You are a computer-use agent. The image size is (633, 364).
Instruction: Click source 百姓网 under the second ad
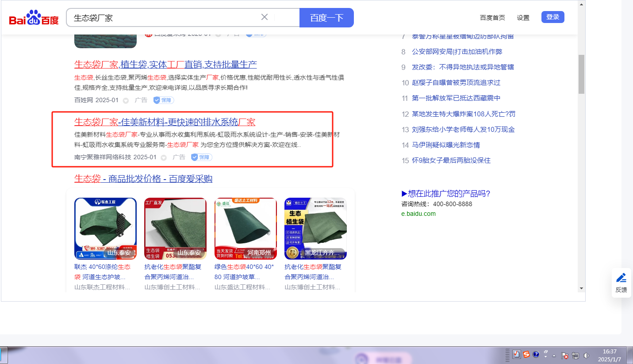coord(84,100)
